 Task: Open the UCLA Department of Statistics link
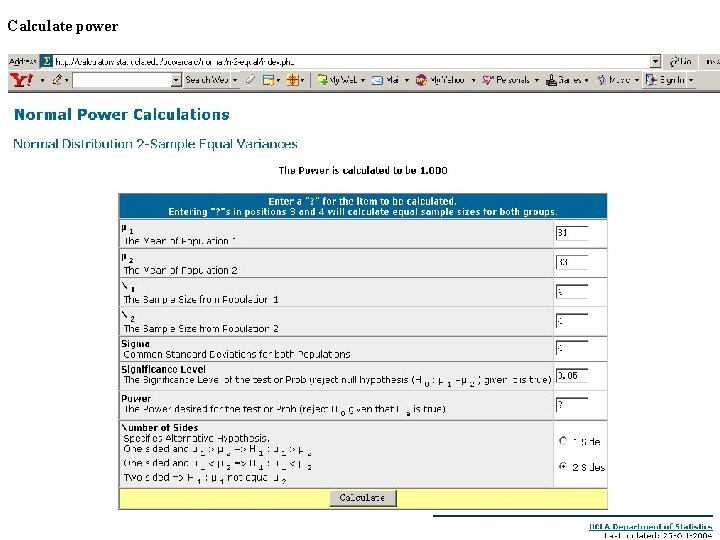tap(650, 527)
